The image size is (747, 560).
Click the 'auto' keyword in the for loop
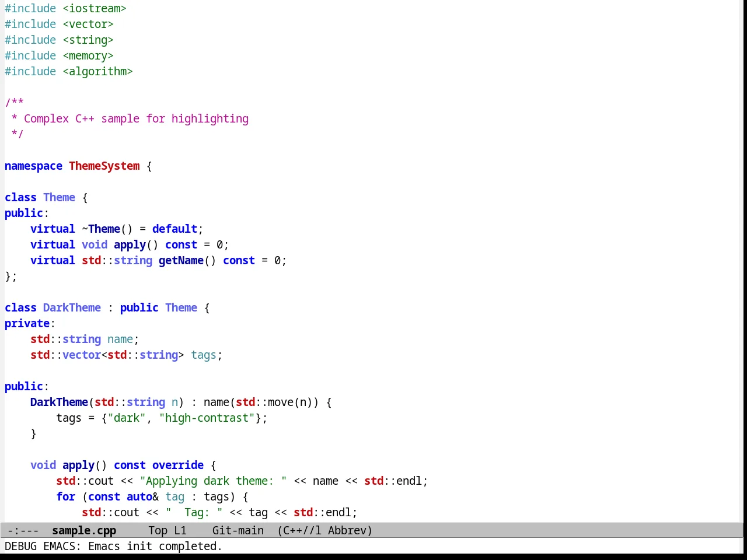tap(139, 496)
